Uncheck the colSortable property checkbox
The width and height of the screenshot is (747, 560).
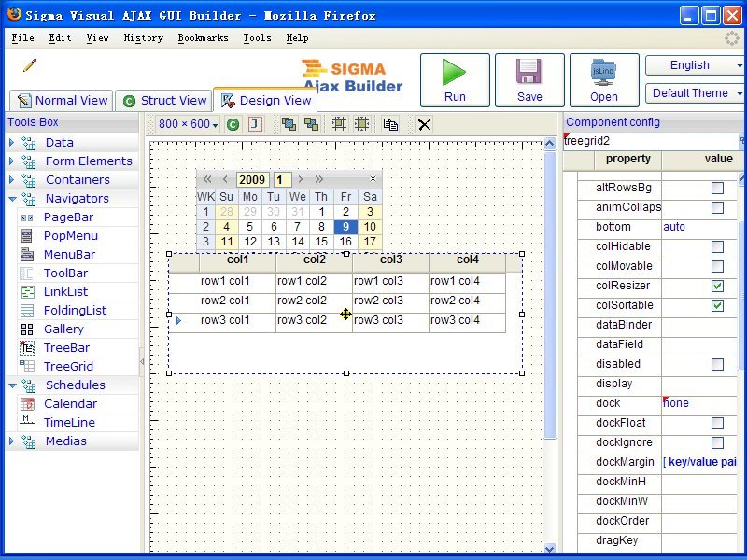pos(719,305)
